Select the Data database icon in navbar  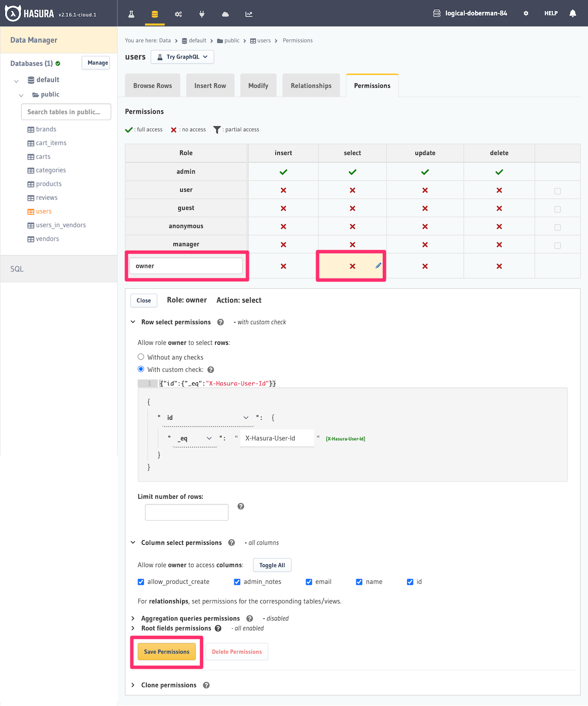pyautogui.click(x=155, y=14)
